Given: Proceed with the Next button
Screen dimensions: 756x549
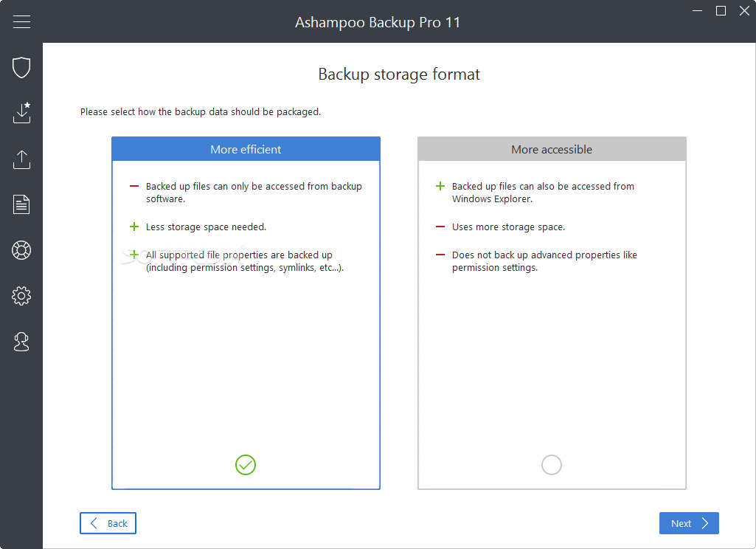Looking at the screenshot, I should pyautogui.click(x=689, y=523).
